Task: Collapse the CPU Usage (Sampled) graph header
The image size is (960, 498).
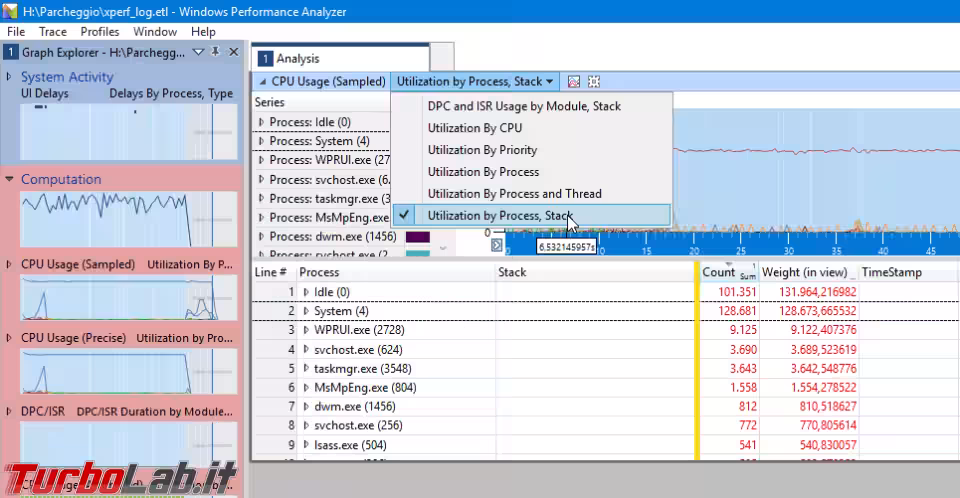Action: click(263, 81)
